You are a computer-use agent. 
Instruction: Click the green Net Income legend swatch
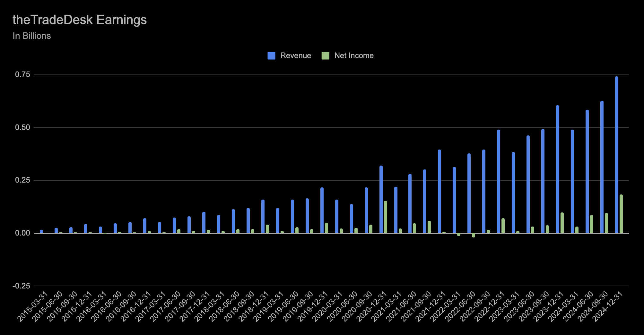tap(325, 56)
